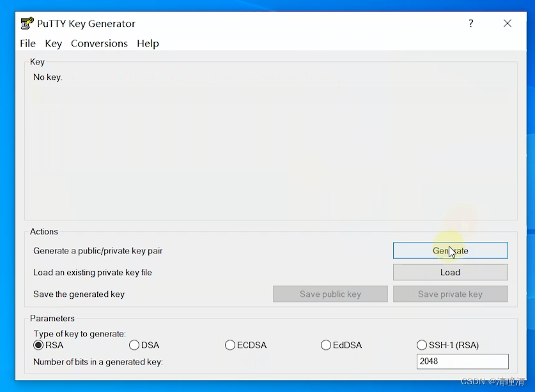Click 'Load an existing private key file' label
This screenshot has width=535, height=392.
[x=93, y=273]
